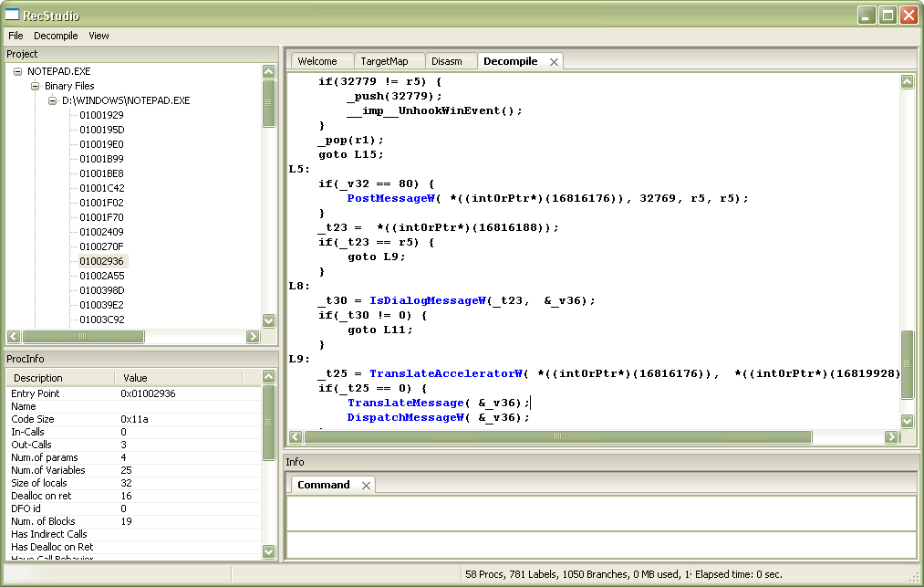
Task: Click Project tree scroll left arrow
Action: tap(14, 337)
